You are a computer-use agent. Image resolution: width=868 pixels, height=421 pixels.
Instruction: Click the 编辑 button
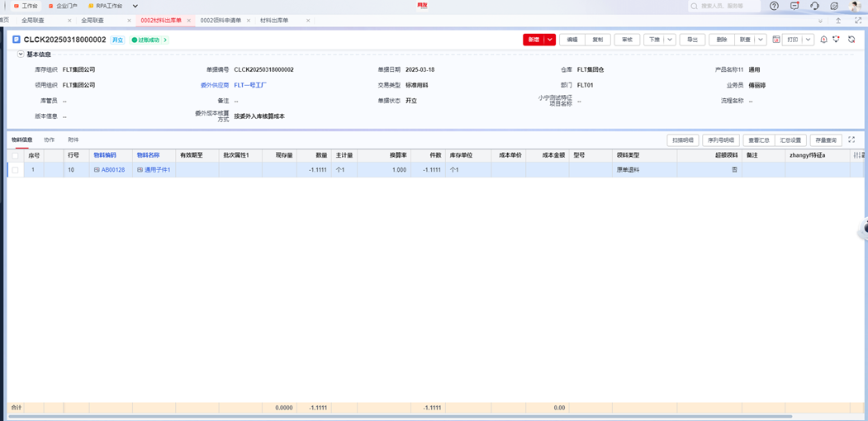point(572,40)
